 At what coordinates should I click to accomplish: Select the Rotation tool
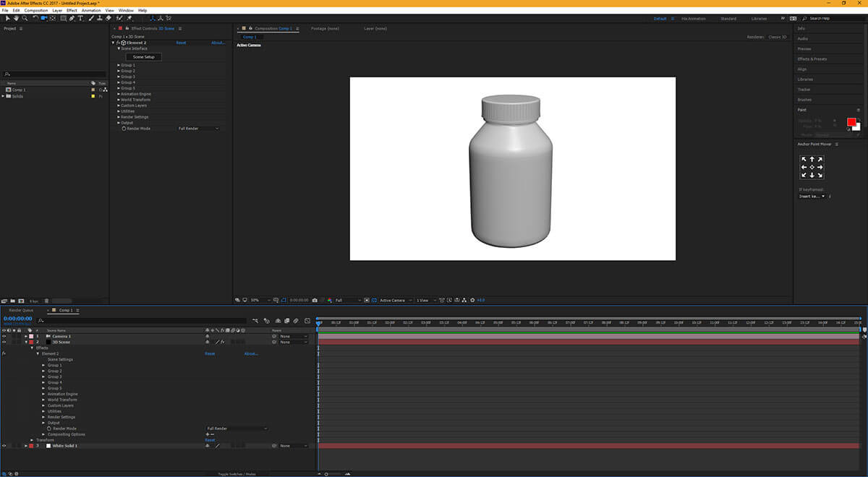click(x=36, y=18)
